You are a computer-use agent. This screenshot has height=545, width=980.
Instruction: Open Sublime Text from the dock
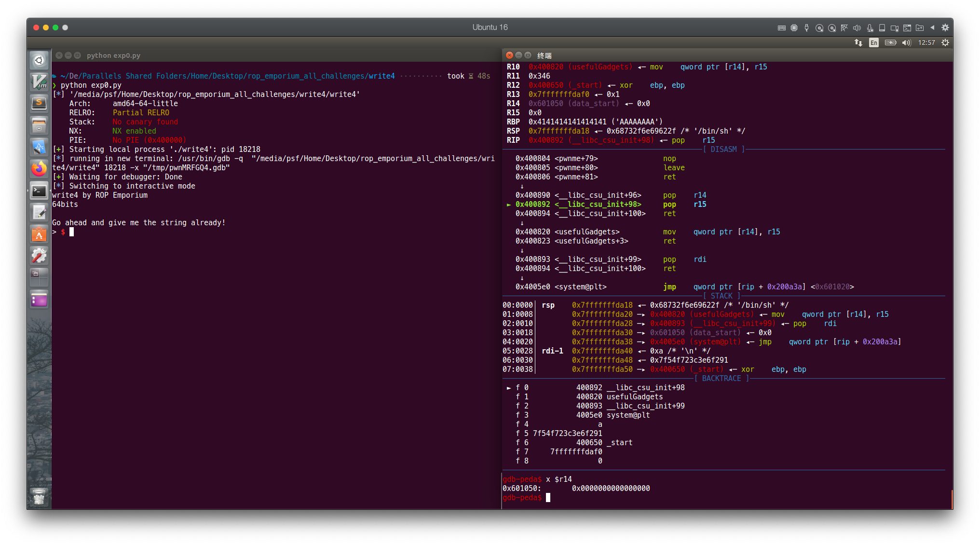(x=39, y=103)
